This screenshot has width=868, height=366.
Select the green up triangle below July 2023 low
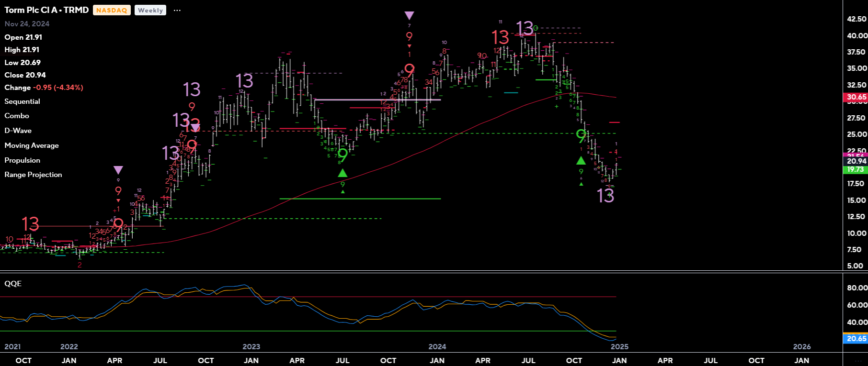click(343, 173)
